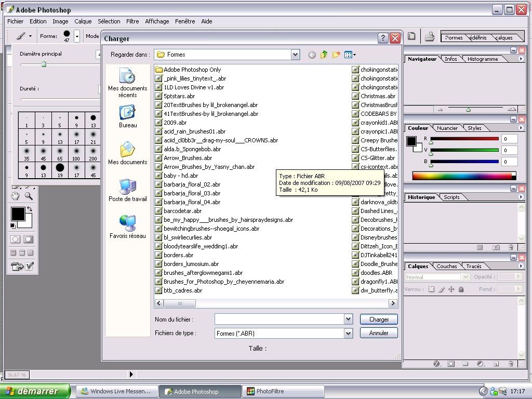Open Windows Live Messenger from taskbar
Image resolution: width=532 pixels, height=399 pixels.
pyautogui.click(x=117, y=392)
